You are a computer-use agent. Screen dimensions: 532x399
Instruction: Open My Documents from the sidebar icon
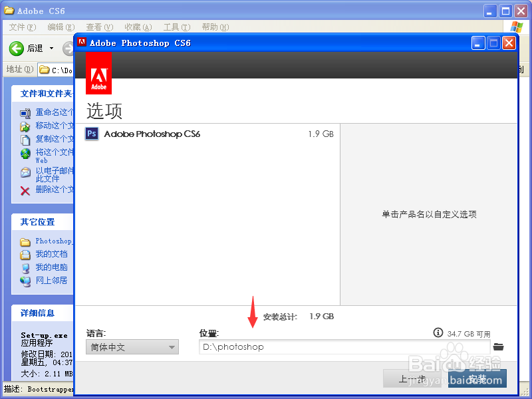[x=24, y=253]
